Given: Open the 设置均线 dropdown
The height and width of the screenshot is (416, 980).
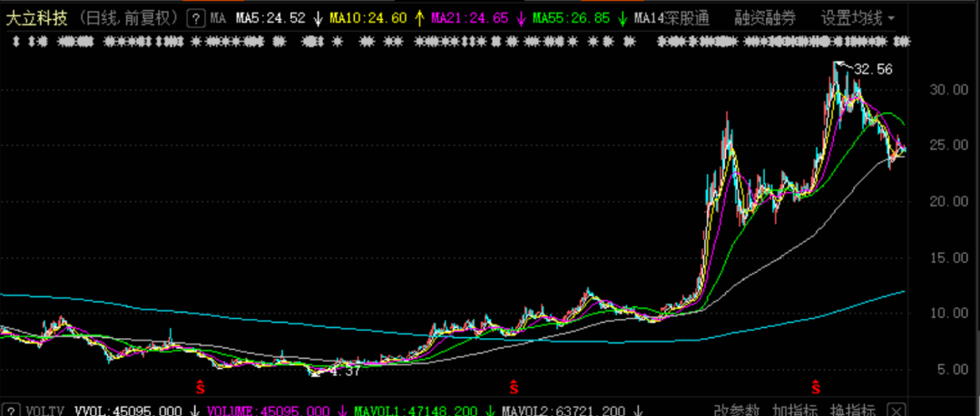Looking at the screenshot, I should click(857, 19).
